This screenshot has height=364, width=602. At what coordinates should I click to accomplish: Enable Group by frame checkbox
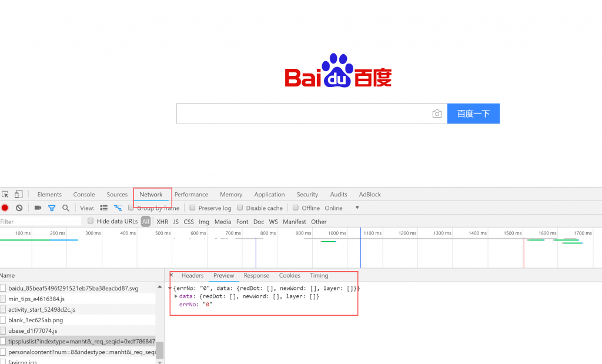[131, 208]
